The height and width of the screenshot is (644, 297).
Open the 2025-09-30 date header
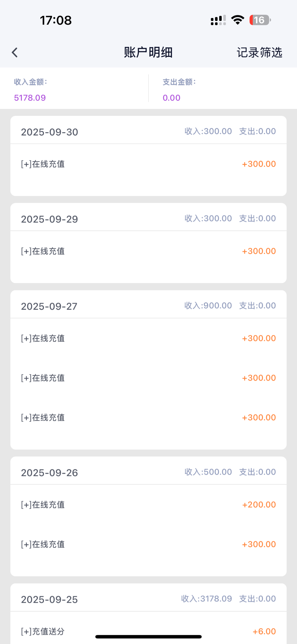50,132
